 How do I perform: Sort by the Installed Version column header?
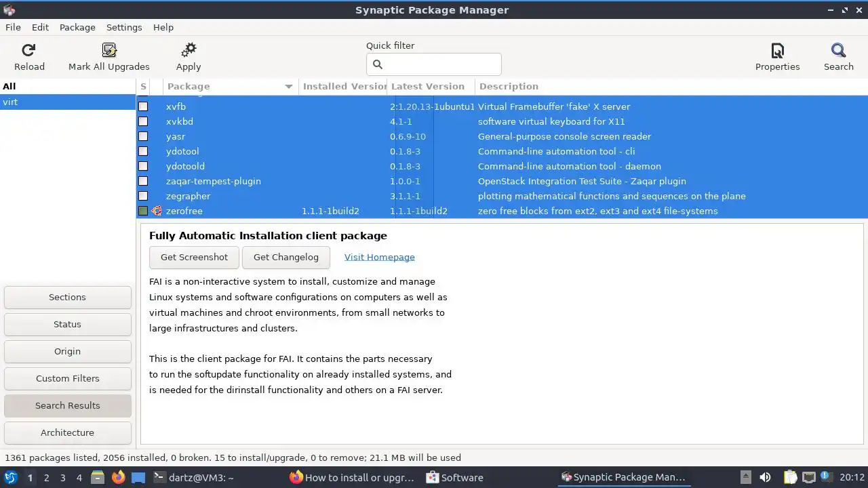coord(343,86)
